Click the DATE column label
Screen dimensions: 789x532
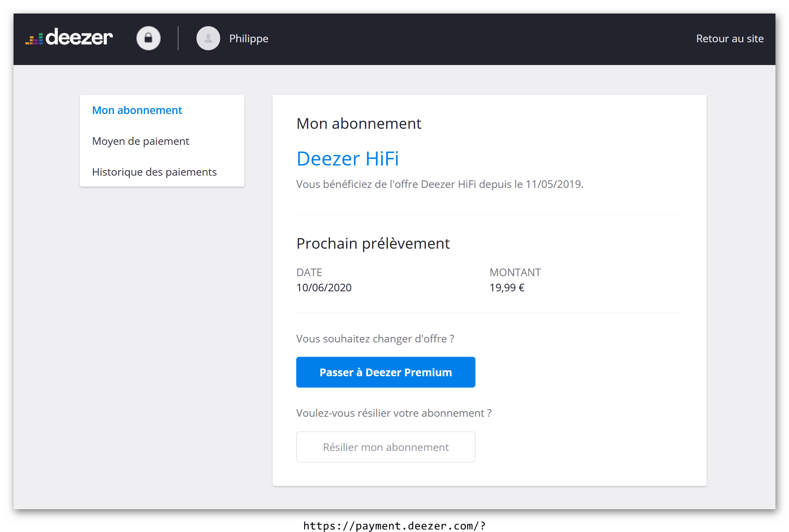[309, 272]
